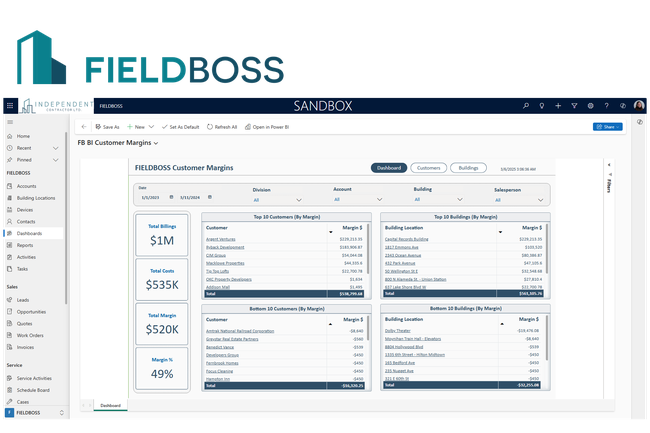Click the Opportunities icon in sidebar
The width and height of the screenshot is (650, 433).
click(x=10, y=312)
